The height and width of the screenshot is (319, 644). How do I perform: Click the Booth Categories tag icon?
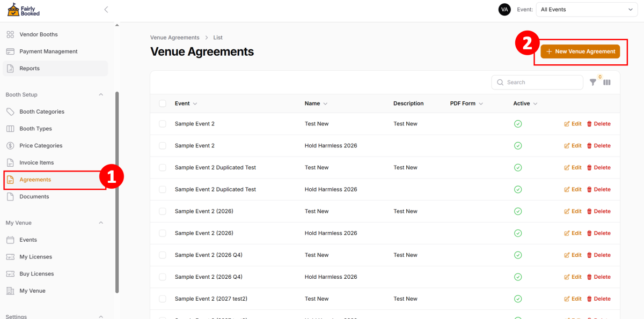(x=10, y=112)
